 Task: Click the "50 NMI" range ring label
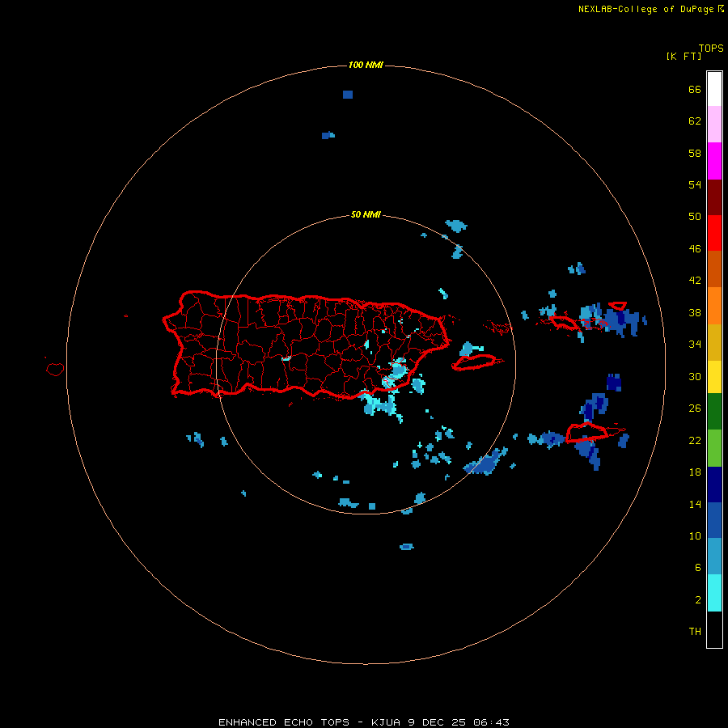pyautogui.click(x=366, y=214)
